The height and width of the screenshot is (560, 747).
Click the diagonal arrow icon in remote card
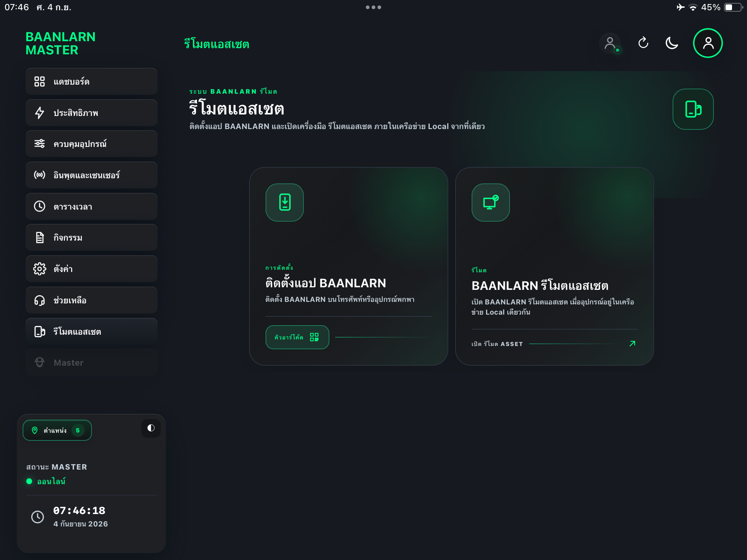point(632,343)
